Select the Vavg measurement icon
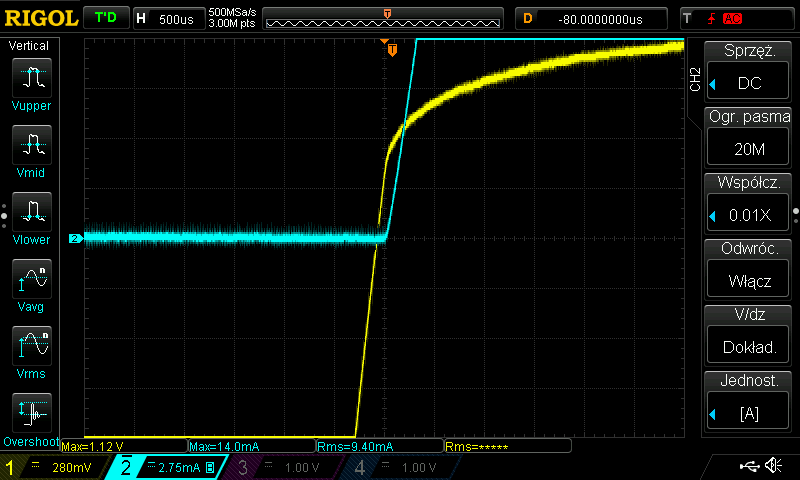The image size is (800, 480). [32, 279]
